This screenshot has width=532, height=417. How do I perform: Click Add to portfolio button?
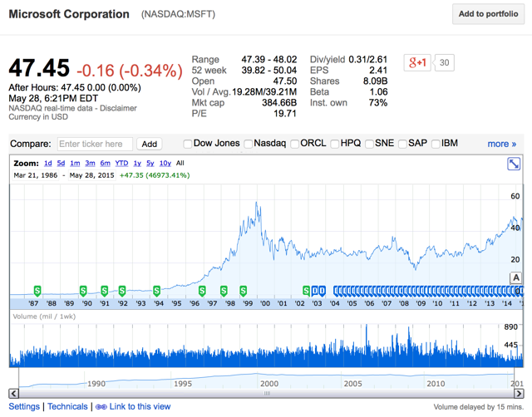pyautogui.click(x=488, y=14)
